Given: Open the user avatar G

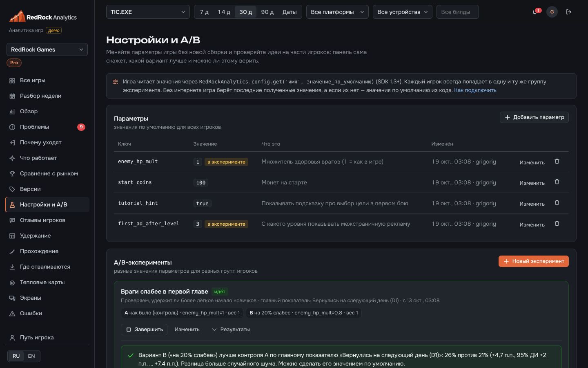Looking at the screenshot, I should pyautogui.click(x=552, y=12).
